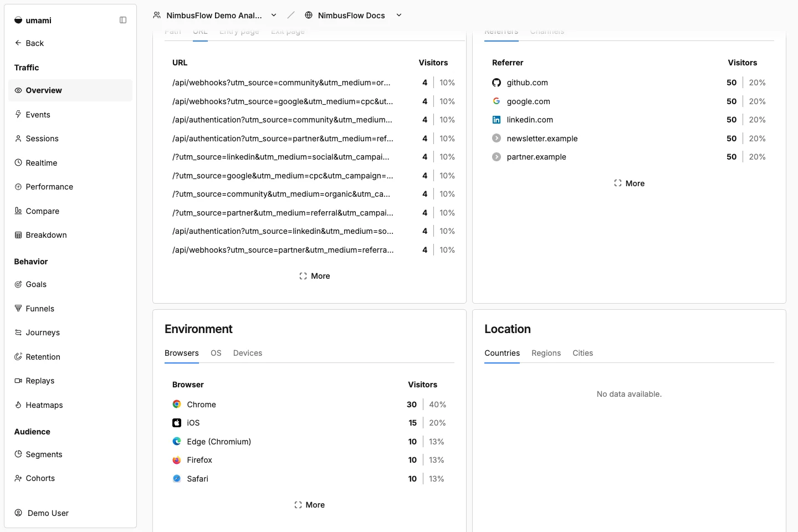Open Overview via its eye icon
798x532 pixels.
click(x=18, y=90)
